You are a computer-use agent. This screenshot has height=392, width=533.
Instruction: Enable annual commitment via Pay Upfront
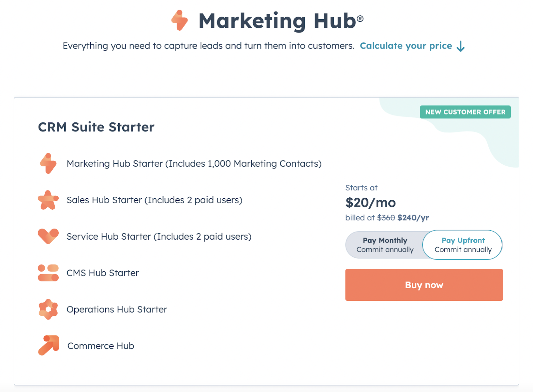pyautogui.click(x=462, y=245)
